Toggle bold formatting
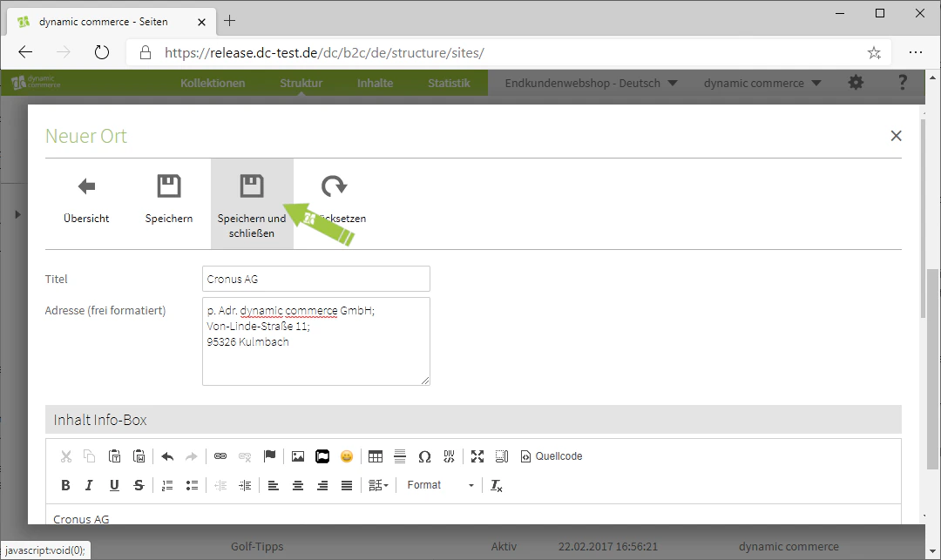 coord(66,485)
